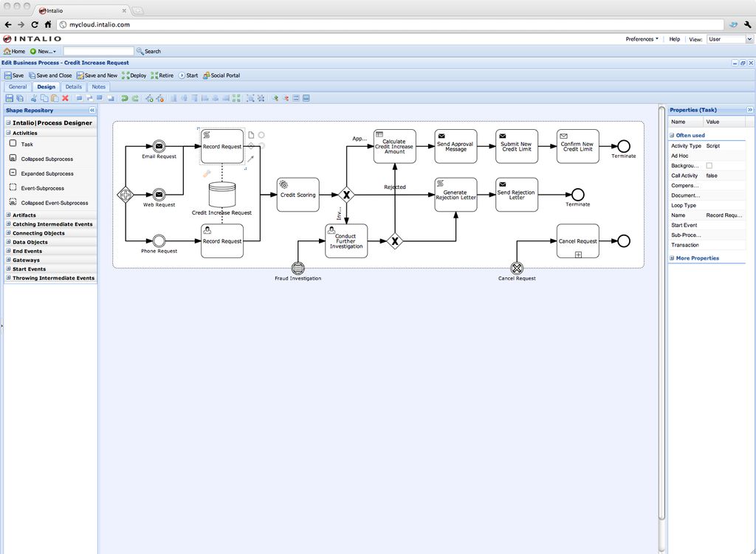Expand the Start Events category
The image size is (756, 554).
(x=8, y=269)
